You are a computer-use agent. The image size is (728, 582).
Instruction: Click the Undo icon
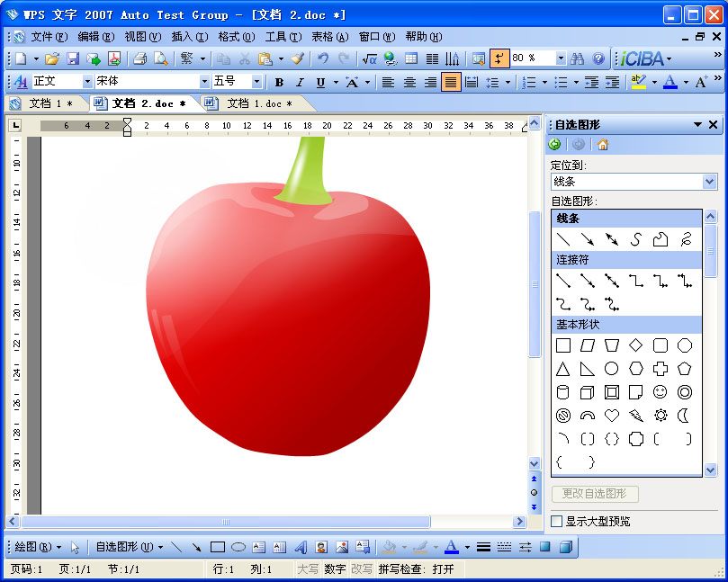[322, 57]
